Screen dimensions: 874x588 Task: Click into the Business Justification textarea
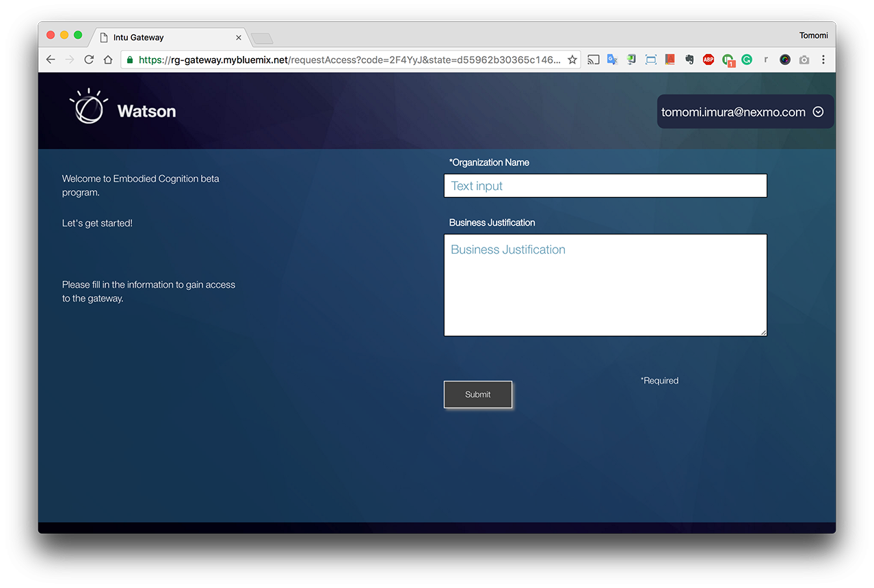[x=605, y=285]
